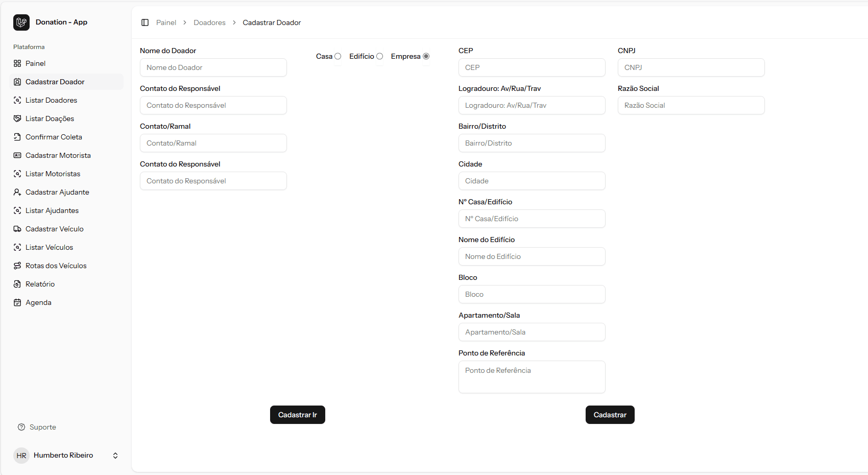Select the Casa radio button

coord(337,56)
